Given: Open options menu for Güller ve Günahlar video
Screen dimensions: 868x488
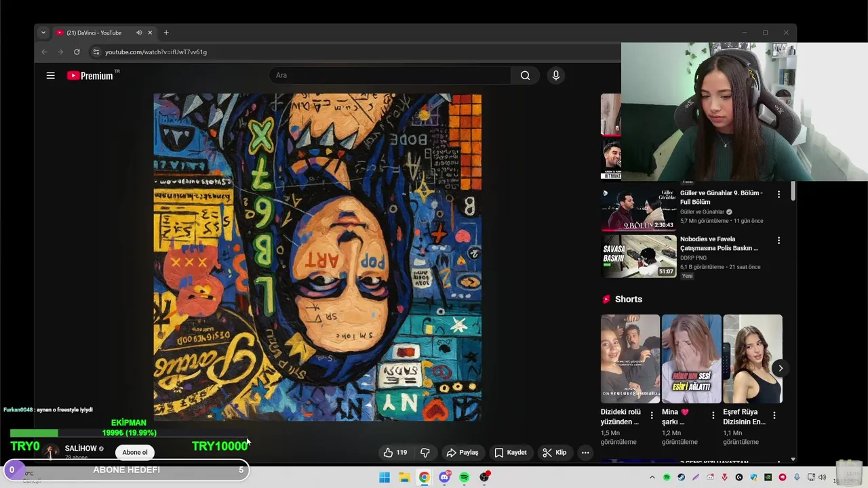Looking at the screenshot, I should 778,195.
